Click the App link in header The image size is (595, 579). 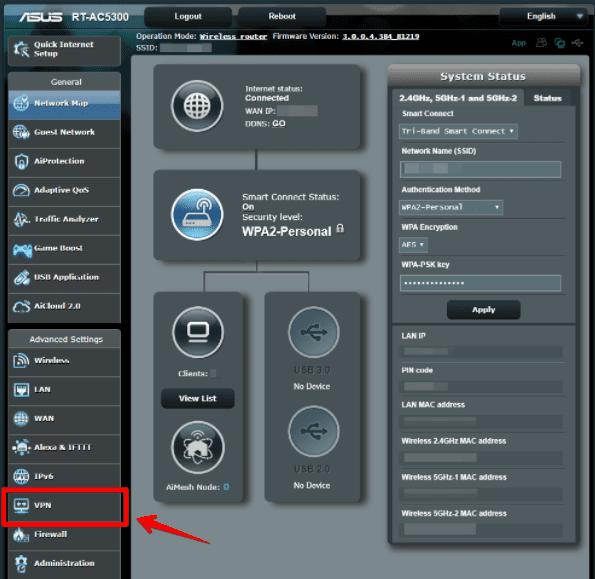518,43
